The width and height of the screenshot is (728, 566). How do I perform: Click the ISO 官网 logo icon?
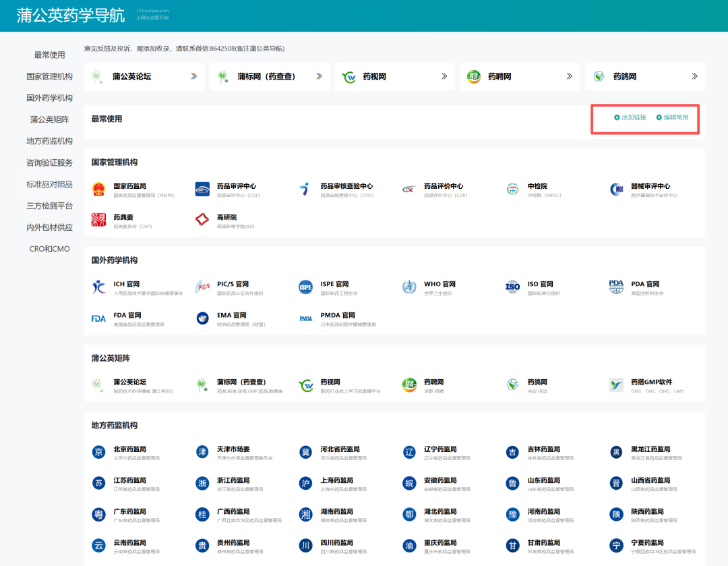pyautogui.click(x=512, y=287)
